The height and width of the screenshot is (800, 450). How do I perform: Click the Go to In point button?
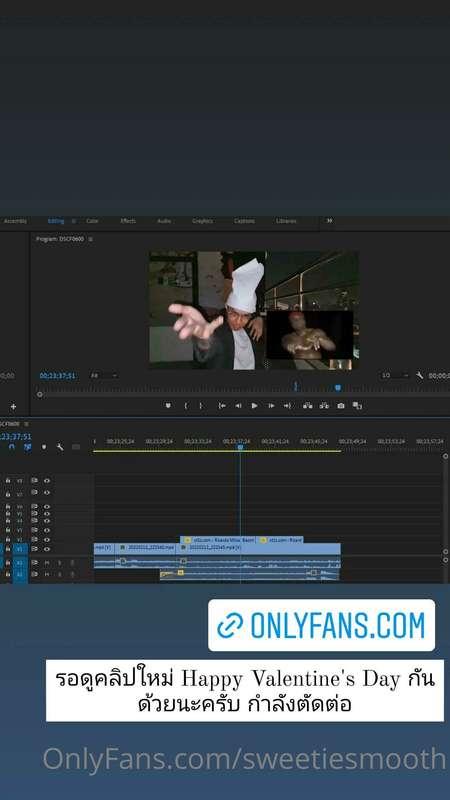point(222,406)
